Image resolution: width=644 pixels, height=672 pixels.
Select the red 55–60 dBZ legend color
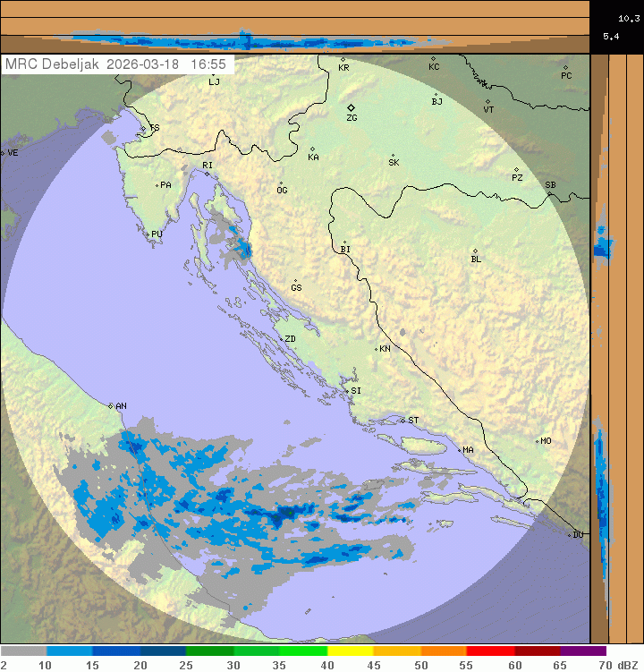[490, 651]
